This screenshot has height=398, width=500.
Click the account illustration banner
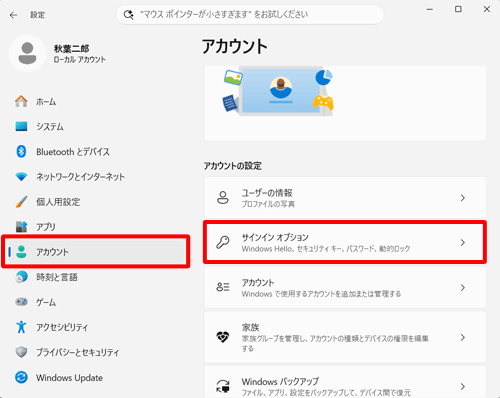pos(345,103)
